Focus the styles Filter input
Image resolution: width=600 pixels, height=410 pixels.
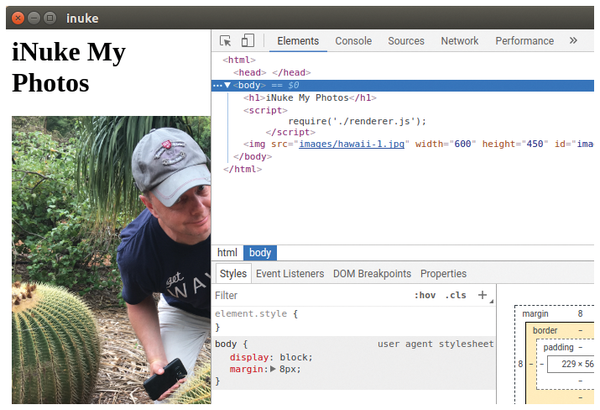pos(310,296)
